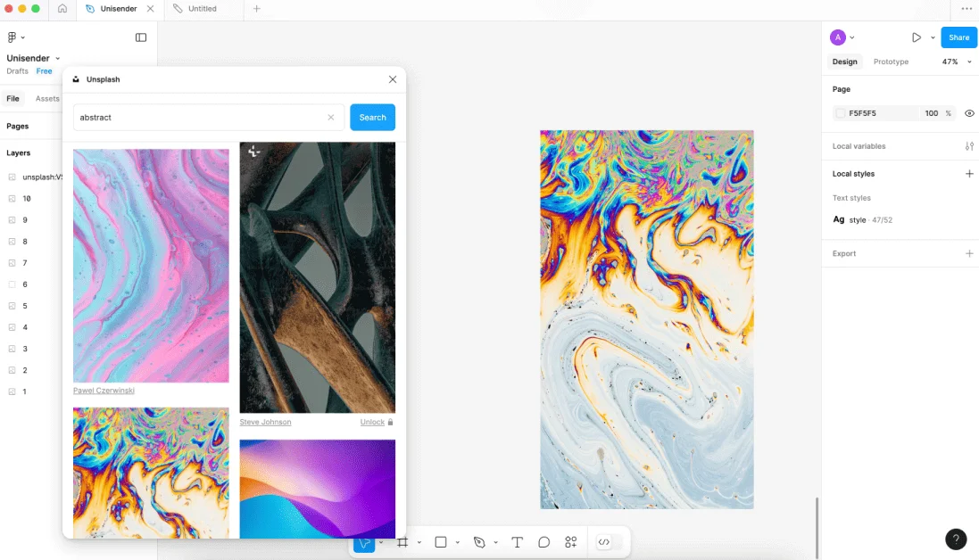The height and width of the screenshot is (560, 979).
Task: Select the Frame tool
Action: pos(402,542)
